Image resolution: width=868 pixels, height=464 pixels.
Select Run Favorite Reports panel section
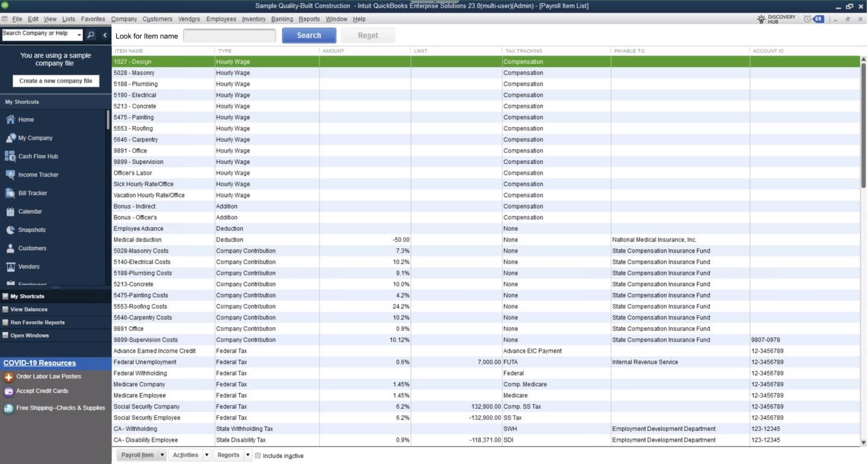55,322
